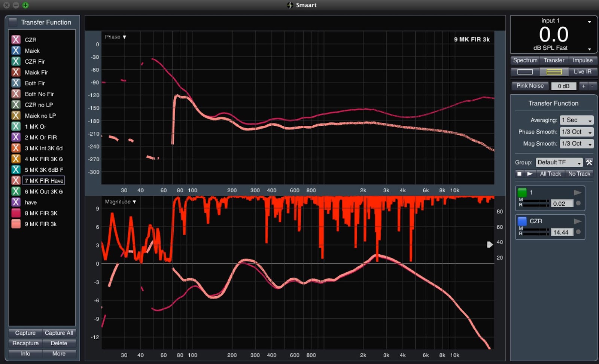Start the CZR measurement play arrow
The image size is (599, 364).
click(578, 221)
